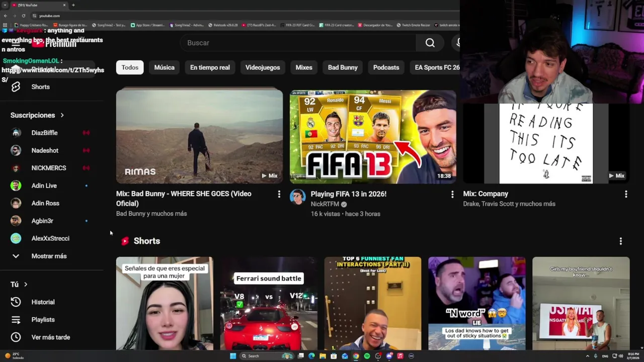644x362 pixels.
Task: Open the Mix: Company title link
Action: coord(486,194)
